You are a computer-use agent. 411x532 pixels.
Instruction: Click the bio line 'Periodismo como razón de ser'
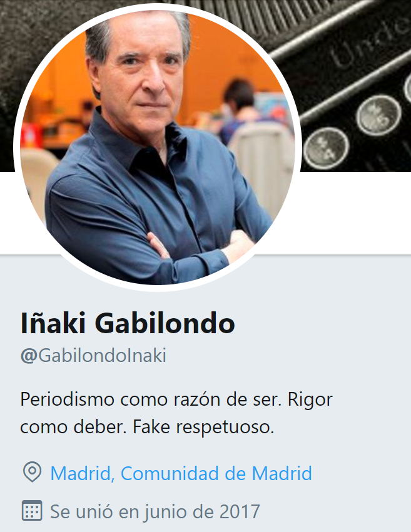click(151, 399)
